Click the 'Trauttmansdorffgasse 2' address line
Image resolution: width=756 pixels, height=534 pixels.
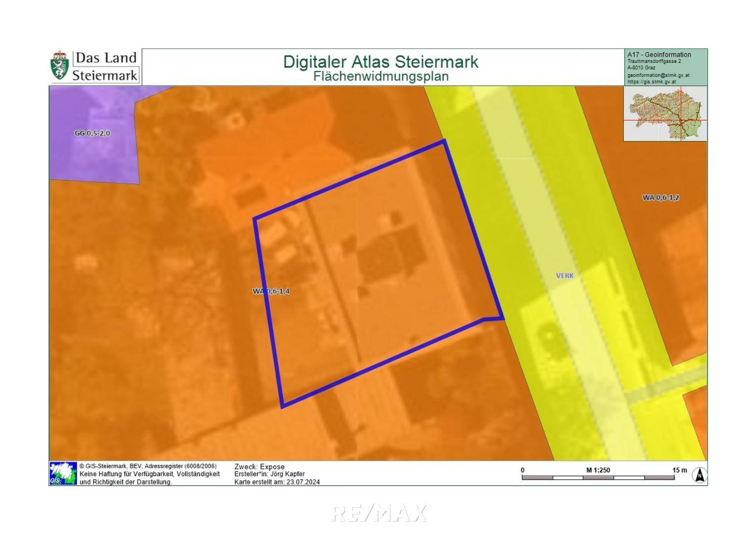tap(654, 61)
